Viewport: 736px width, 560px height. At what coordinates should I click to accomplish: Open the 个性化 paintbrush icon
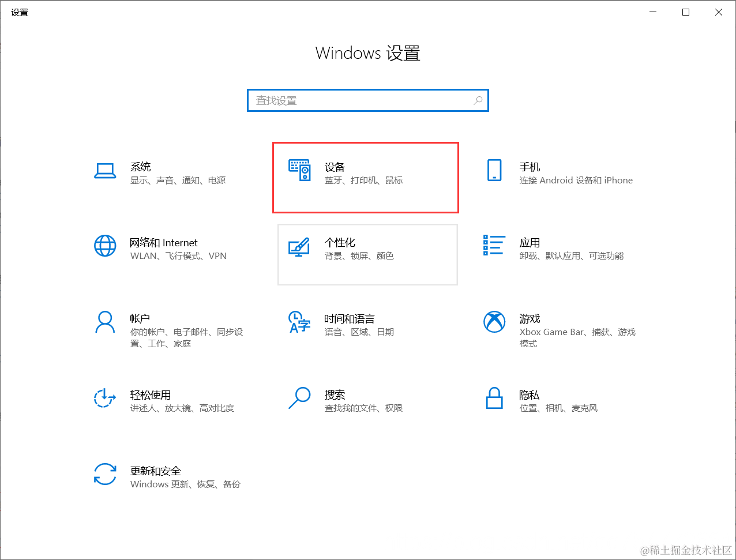[x=299, y=246]
